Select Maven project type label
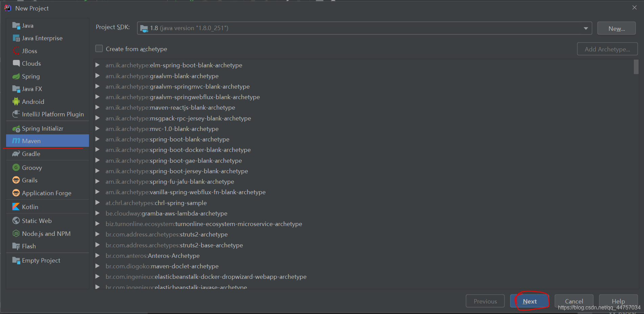This screenshot has width=644, height=314. point(31,141)
